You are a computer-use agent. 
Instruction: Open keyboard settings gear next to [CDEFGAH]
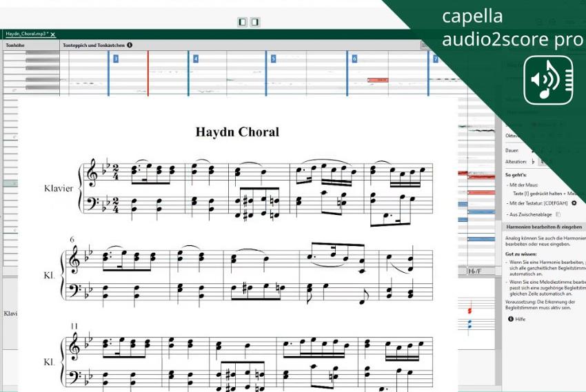coord(574,203)
